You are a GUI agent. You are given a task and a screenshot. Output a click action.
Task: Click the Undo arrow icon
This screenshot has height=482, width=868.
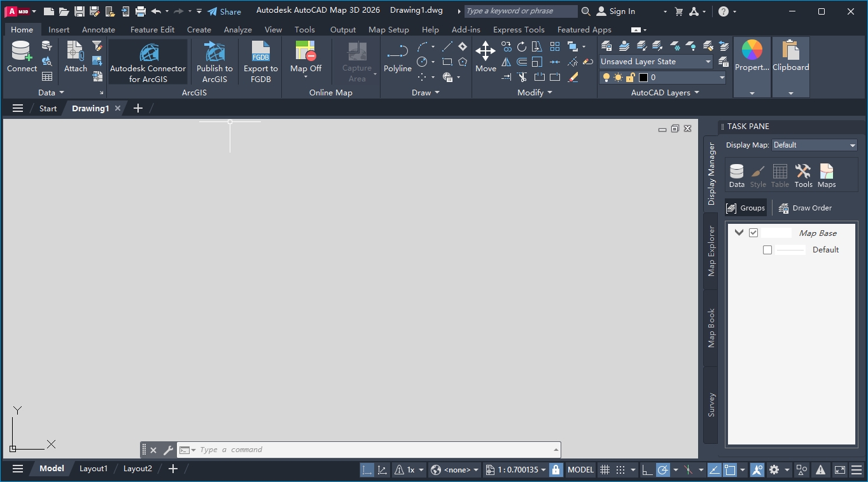click(156, 11)
